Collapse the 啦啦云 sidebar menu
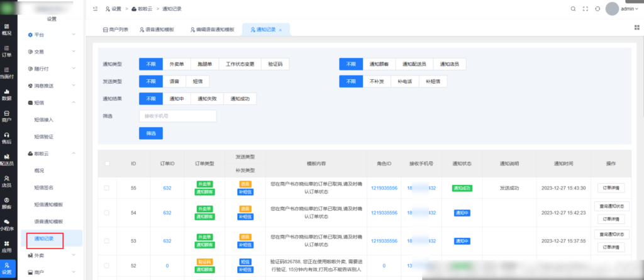The height and width of the screenshot is (280, 644). [52, 154]
